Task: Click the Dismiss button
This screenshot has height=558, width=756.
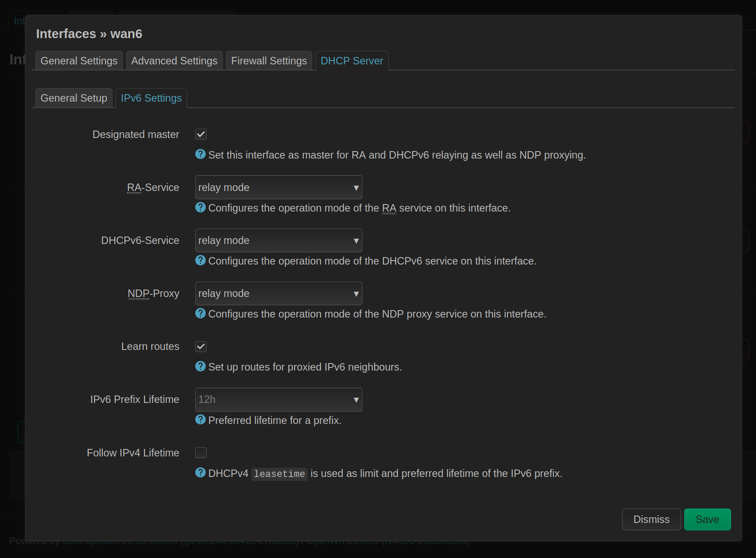Action: pyautogui.click(x=651, y=519)
